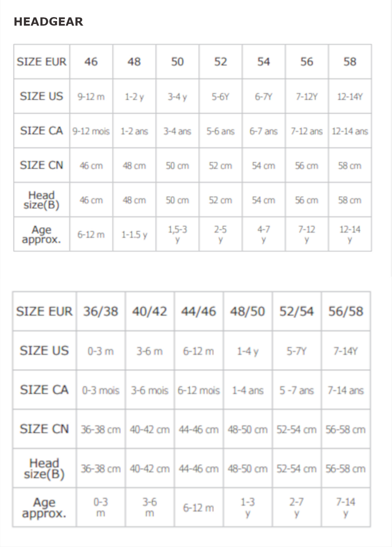
Task: Click the 1,5-3 y age cell
Action: pos(177,234)
